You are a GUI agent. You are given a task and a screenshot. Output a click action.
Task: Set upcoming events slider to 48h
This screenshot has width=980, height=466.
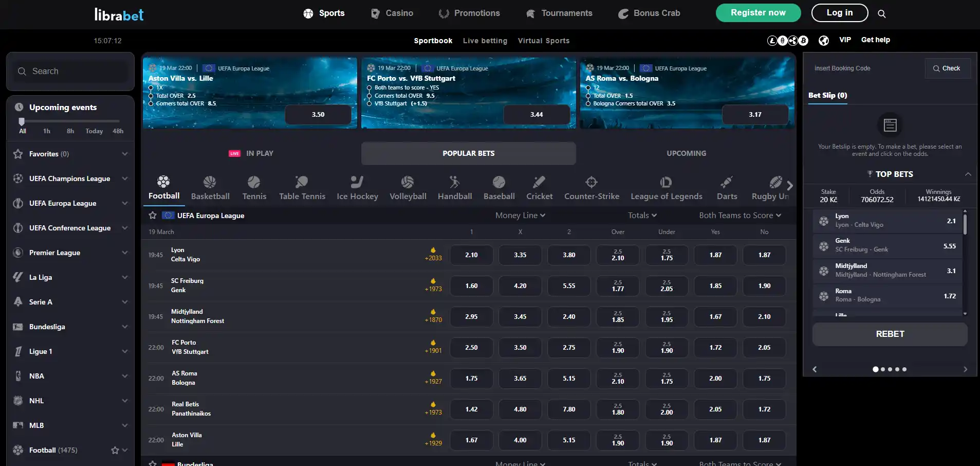click(x=118, y=131)
